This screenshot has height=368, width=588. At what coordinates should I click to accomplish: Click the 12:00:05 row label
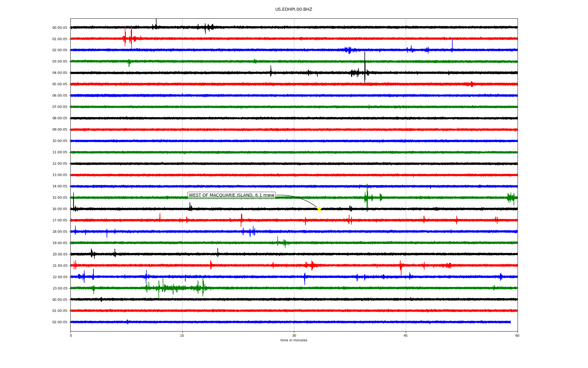[60, 164]
